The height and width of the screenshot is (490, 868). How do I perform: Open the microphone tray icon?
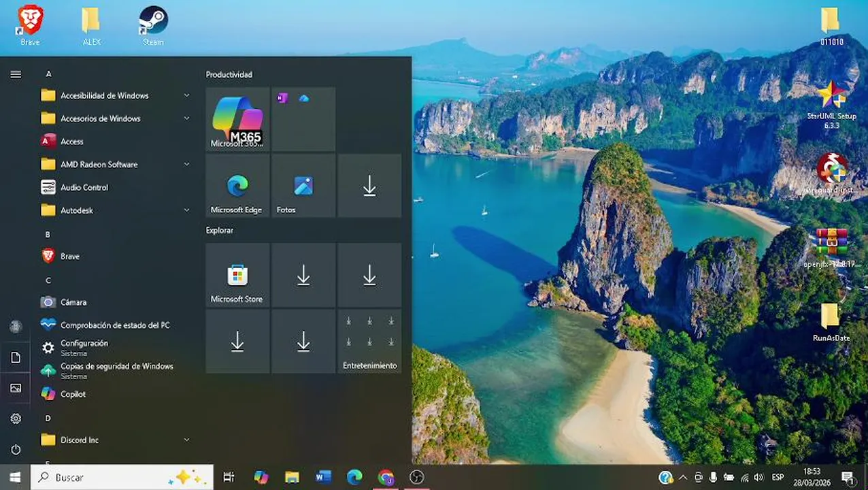click(x=713, y=478)
